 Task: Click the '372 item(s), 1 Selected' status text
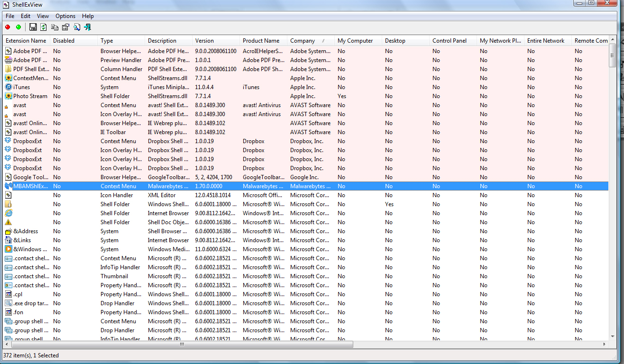[x=31, y=355]
